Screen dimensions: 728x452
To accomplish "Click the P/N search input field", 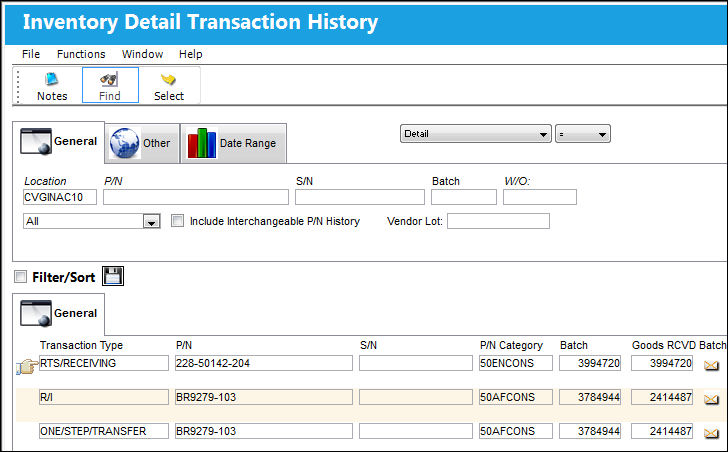I will [x=196, y=197].
